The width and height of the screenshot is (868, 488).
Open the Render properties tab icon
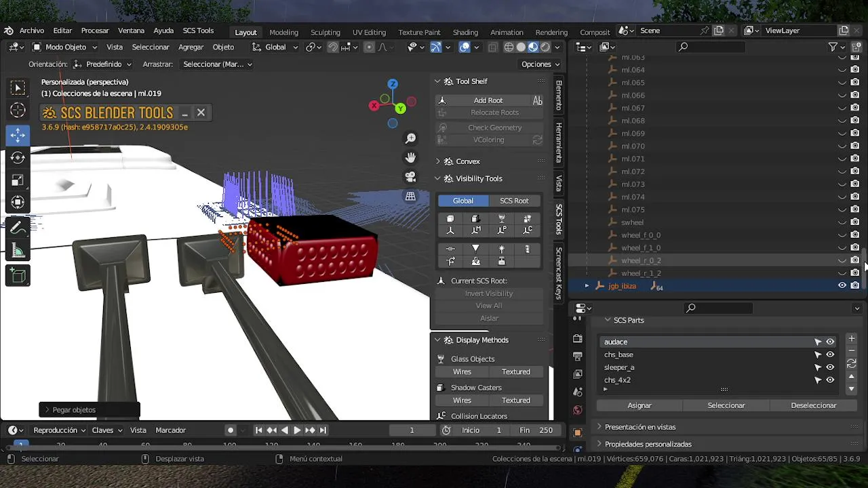[578, 338]
